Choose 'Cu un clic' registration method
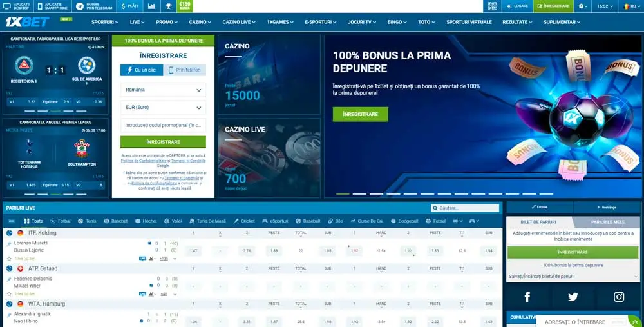This screenshot has height=327, width=644. [142, 70]
